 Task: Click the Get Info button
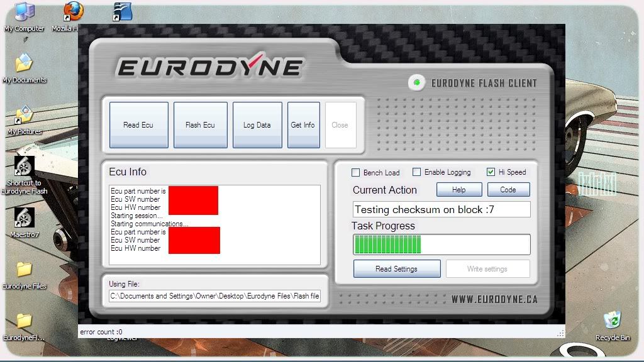tap(304, 125)
